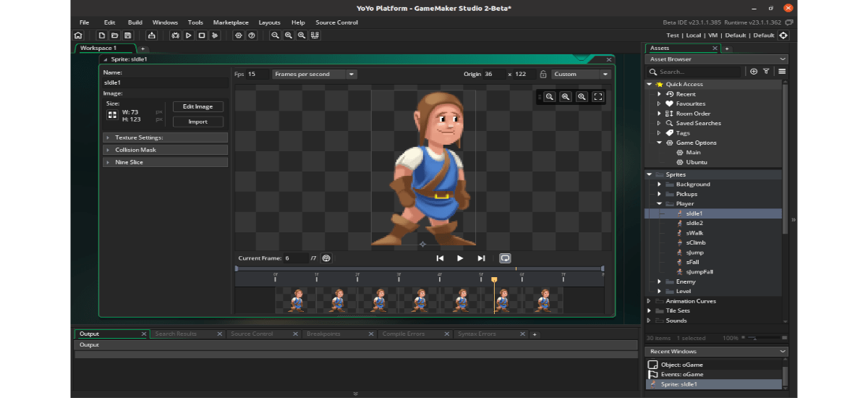Fit sprite preview to window icon

click(x=598, y=97)
